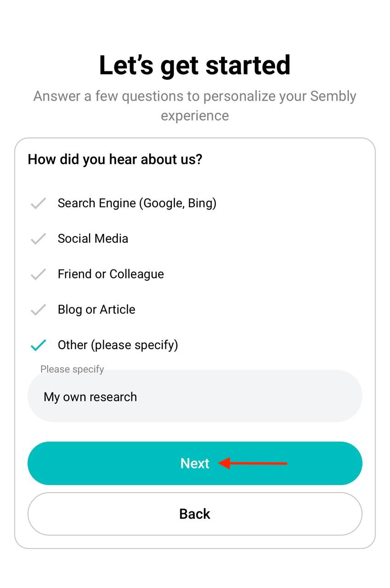Mark the Friend or Colleague checkmark icon
This screenshot has width=390, height=588.
coord(38,274)
